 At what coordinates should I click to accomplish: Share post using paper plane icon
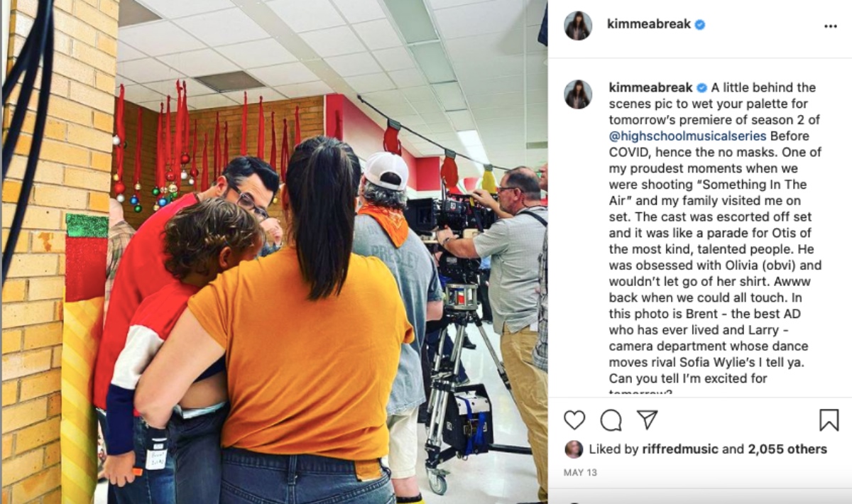coord(647,420)
